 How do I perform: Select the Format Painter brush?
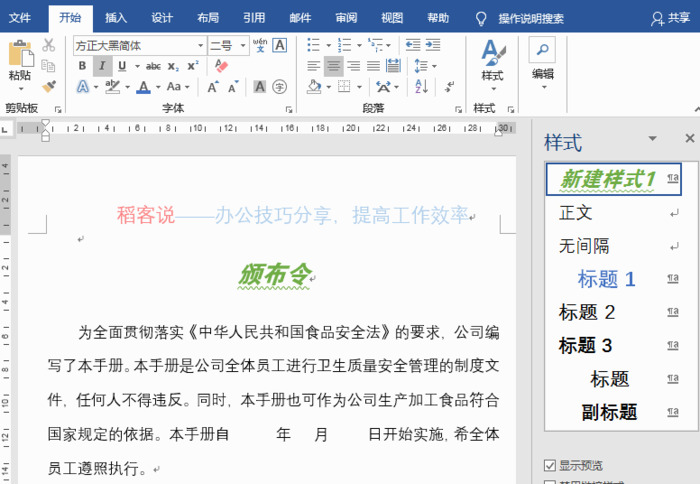pos(48,86)
